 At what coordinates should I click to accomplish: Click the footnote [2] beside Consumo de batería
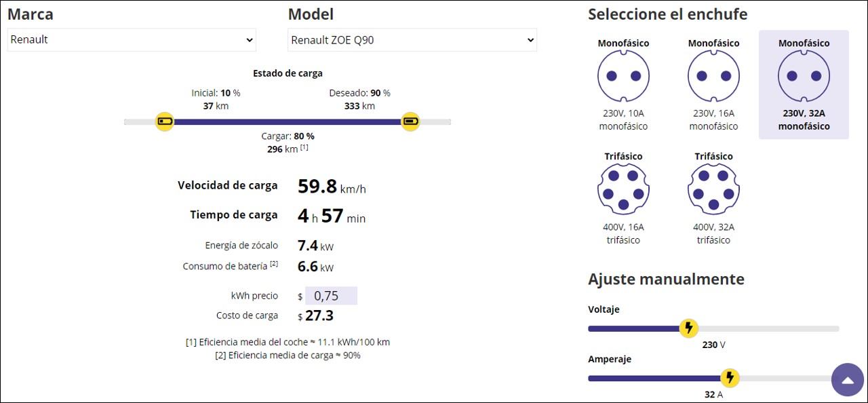pyautogui.click(x=274, y=264)
